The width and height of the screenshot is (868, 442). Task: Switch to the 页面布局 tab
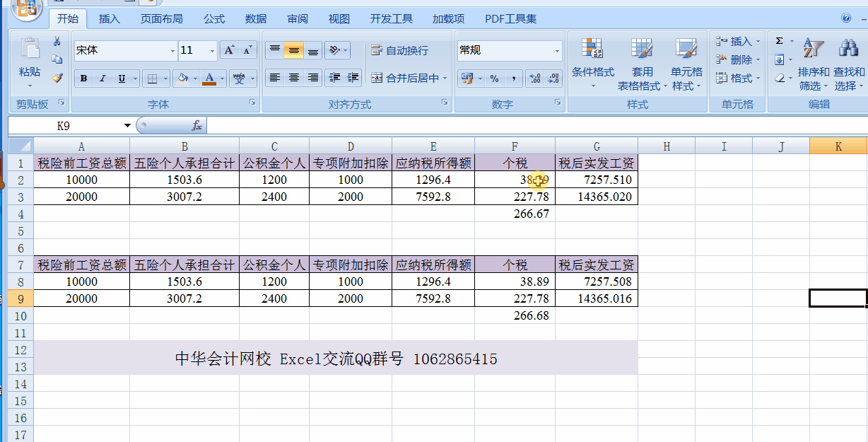point(161,19)
